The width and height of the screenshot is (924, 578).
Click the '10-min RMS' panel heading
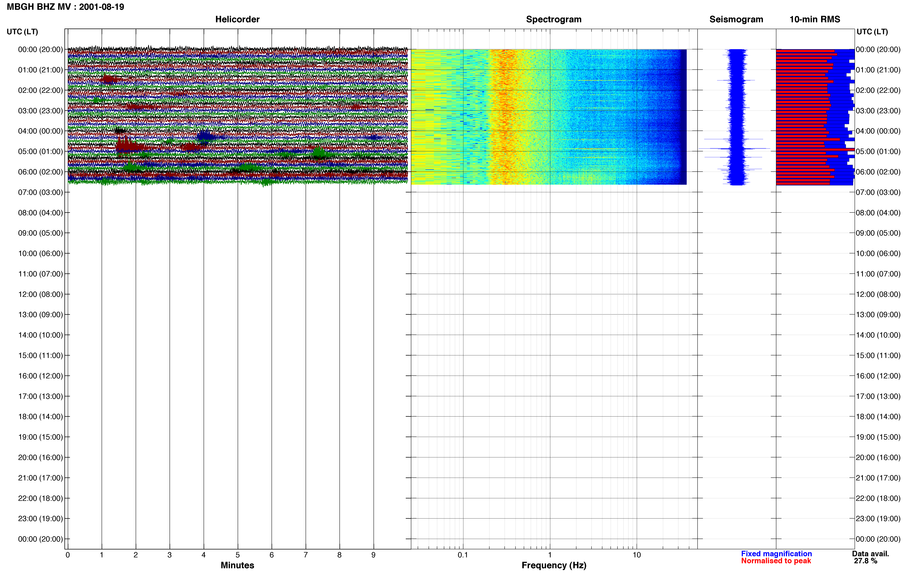[x=815, y=19]
